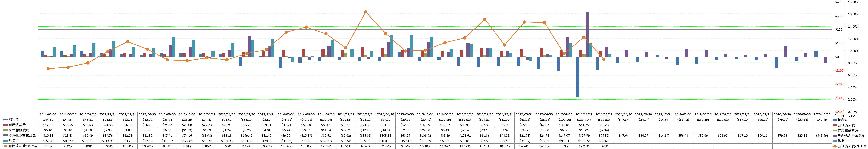Select the ratio cell 7.06%
The width and height of the screenshot is (868, 149).
(48, 146)
